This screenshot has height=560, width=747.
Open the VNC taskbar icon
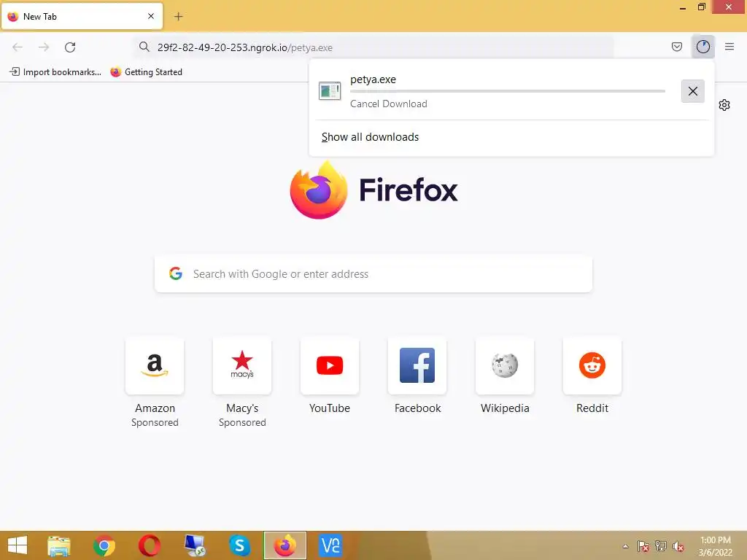click(330, 545)
